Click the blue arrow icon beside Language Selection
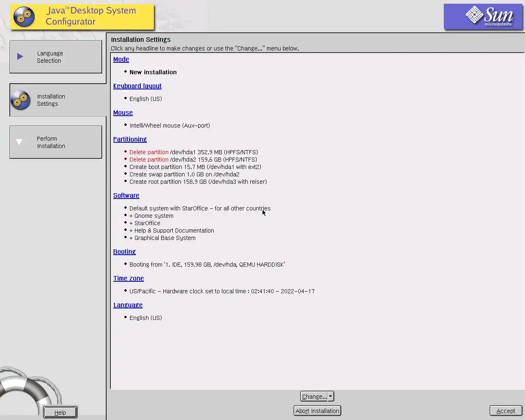The width and height of the screenshot is (525, 420). [x=20, y=57]
